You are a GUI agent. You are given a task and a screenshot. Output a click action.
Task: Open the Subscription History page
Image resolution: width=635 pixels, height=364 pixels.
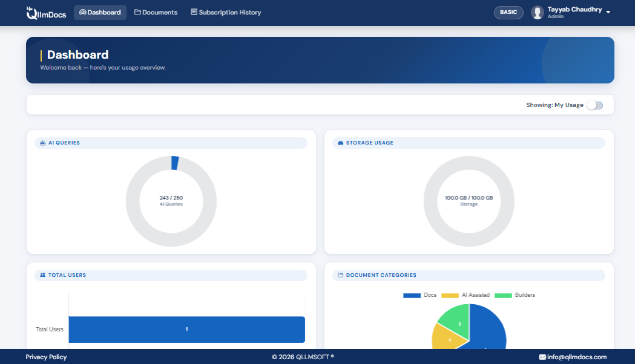coord(226,11)
